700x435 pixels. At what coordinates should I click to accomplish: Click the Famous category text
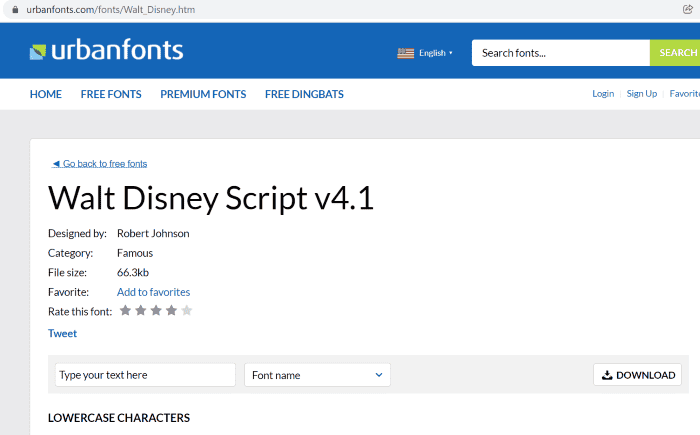[x=135, y=253]
